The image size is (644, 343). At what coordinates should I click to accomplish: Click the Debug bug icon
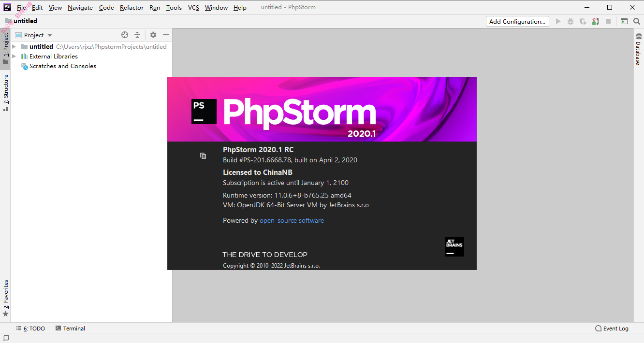(571, 21)
